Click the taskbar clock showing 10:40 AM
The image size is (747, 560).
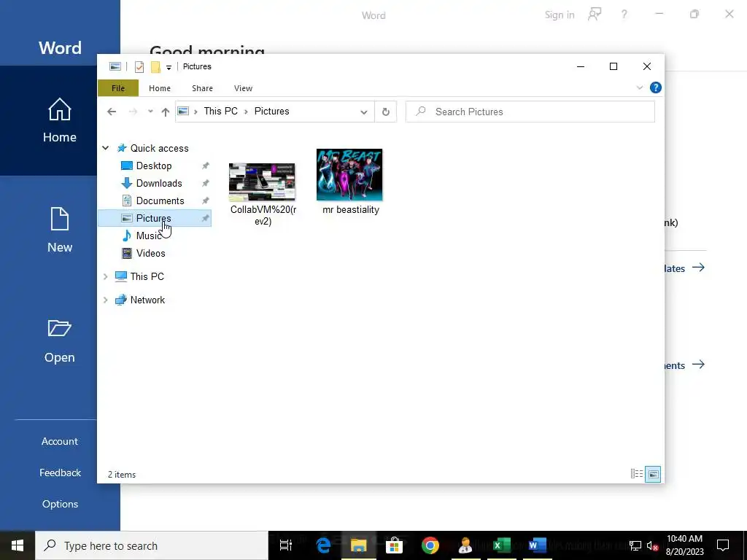684,545
